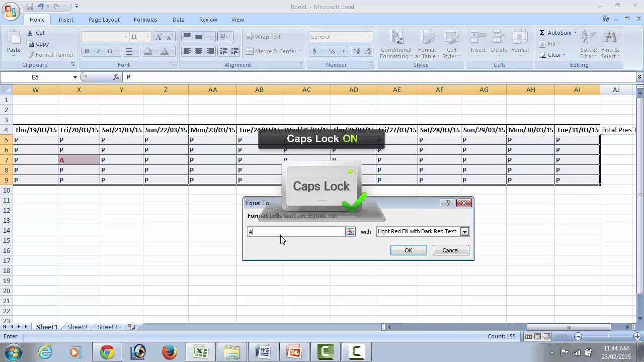Open the Review tab
Image resolution: width=644 pixels, height=362 pixels.
(208, 20)
